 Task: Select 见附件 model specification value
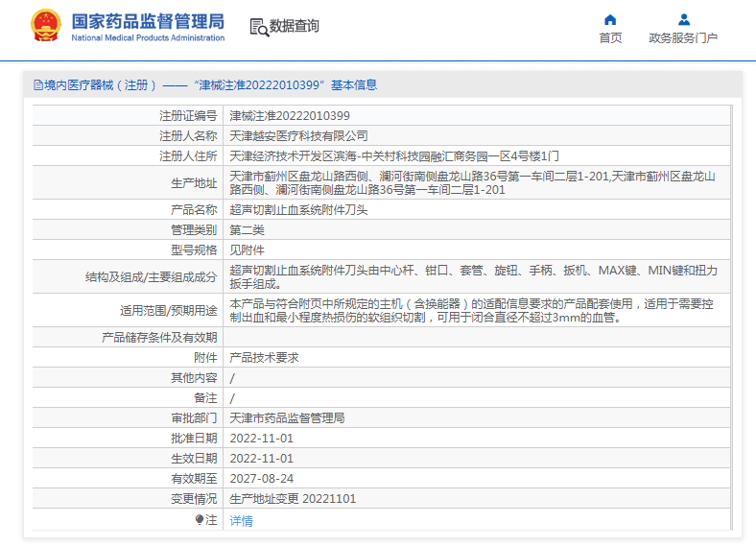[x=247, y=250]
